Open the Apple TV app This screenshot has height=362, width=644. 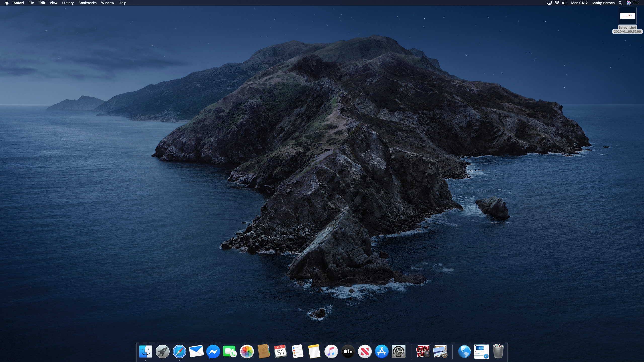pos(348,351)
